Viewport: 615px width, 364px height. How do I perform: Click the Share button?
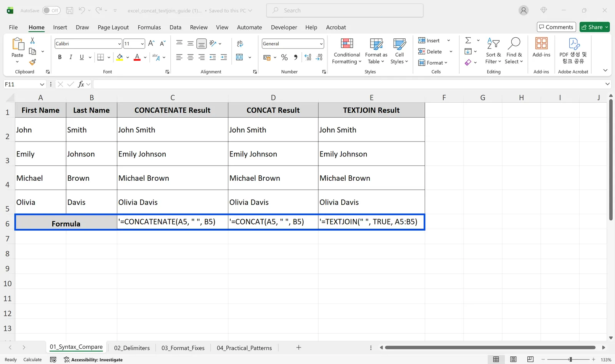pos(595,27)
